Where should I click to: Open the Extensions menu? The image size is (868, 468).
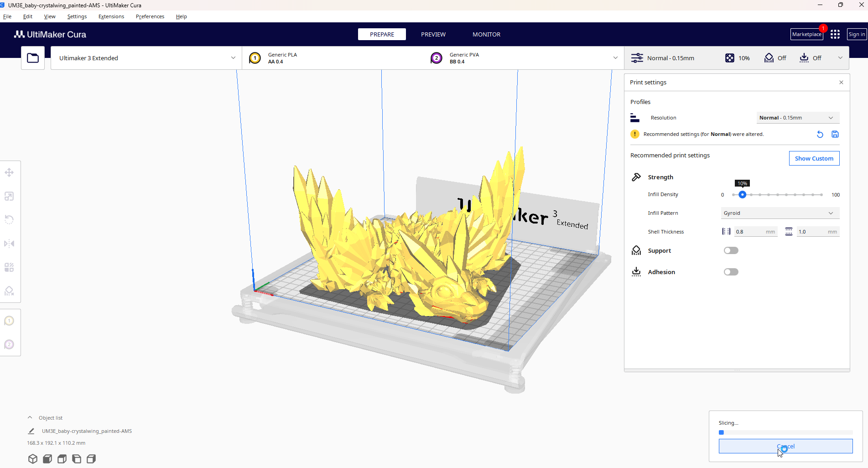click(111, 16)
